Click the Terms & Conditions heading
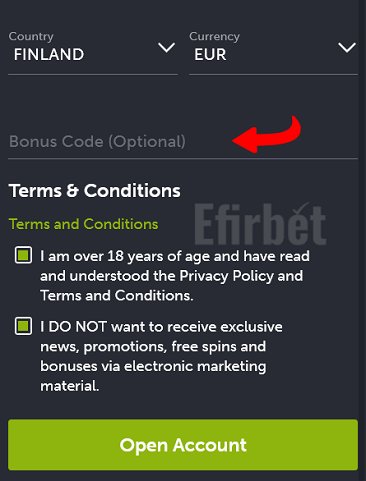366x481 pixels. tap(94, 191)
